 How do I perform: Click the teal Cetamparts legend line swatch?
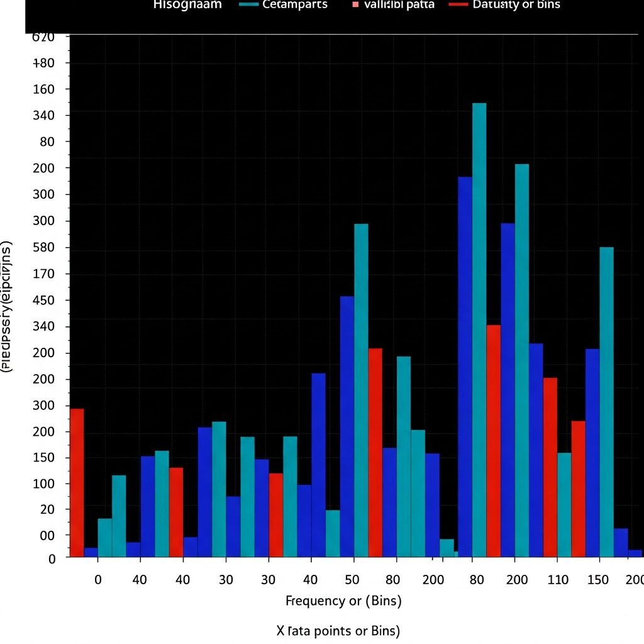(x=250, y=4)
